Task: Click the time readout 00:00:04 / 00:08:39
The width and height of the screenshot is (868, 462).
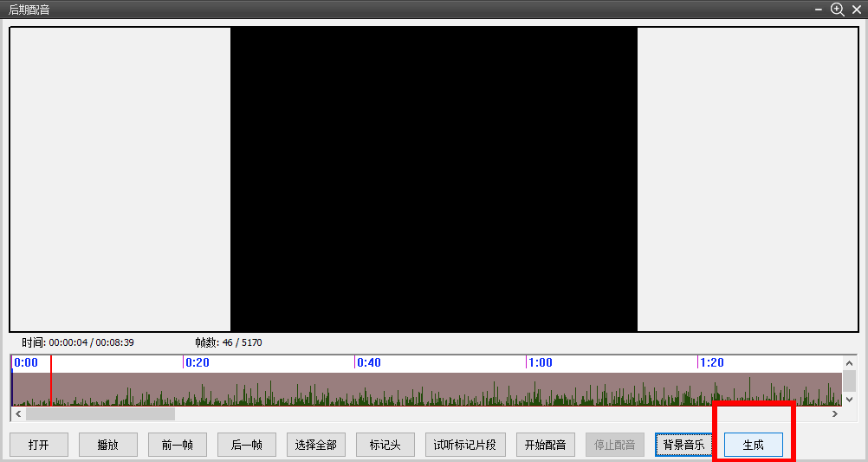Action: coord(91,342)
